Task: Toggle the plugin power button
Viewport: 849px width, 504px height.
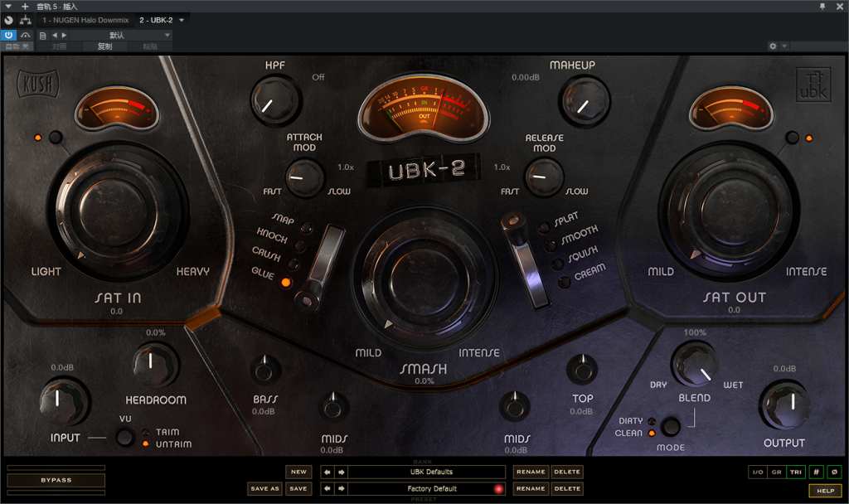Action: coord(8,35)
